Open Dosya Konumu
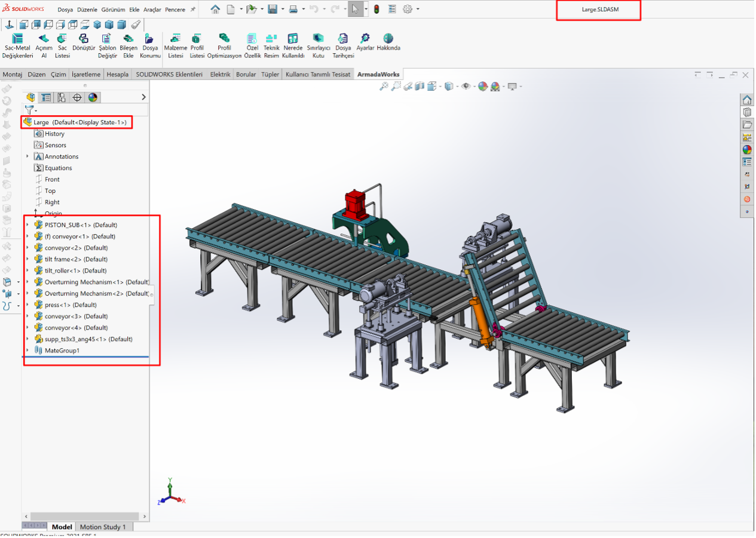756x538 pixels. pyautogui.click(x=150, y=46)
